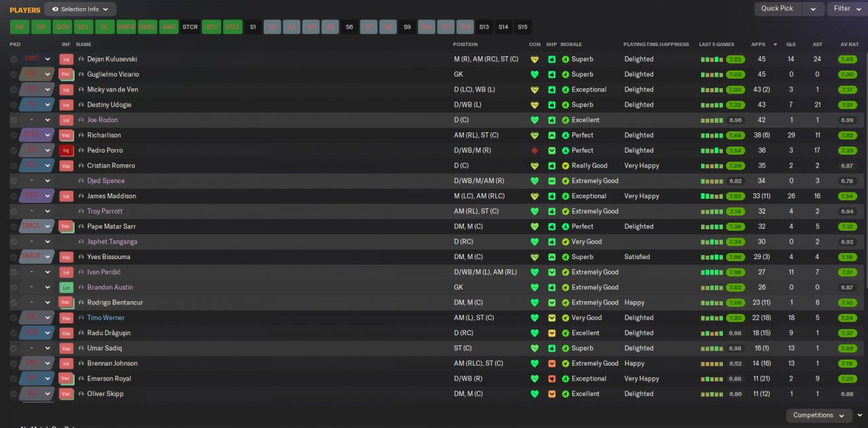
Task: Select the S15 substitute slot
Action: pos(522,27)
